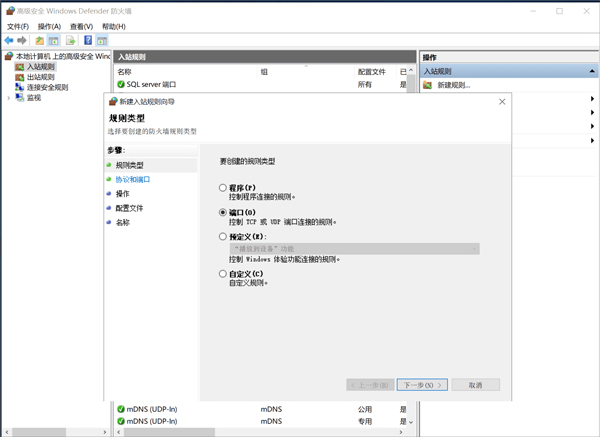Toggle the show/hide console tree icon
The image size is (600, 437).
[54, 40]
